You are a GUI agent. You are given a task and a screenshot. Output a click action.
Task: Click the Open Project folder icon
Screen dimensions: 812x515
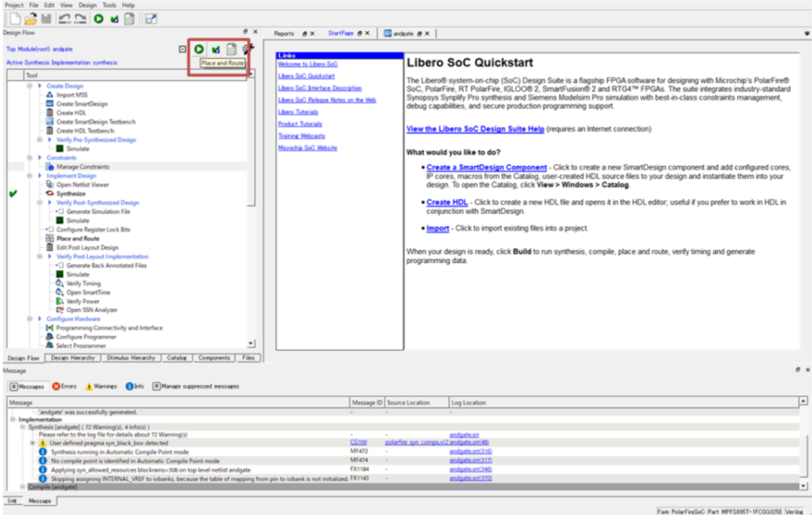tap(30, 18)
